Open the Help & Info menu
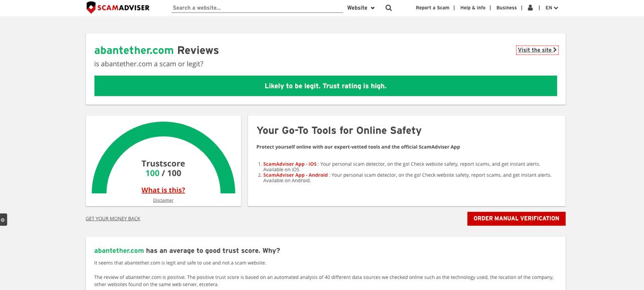 click(x=472, y=8)
